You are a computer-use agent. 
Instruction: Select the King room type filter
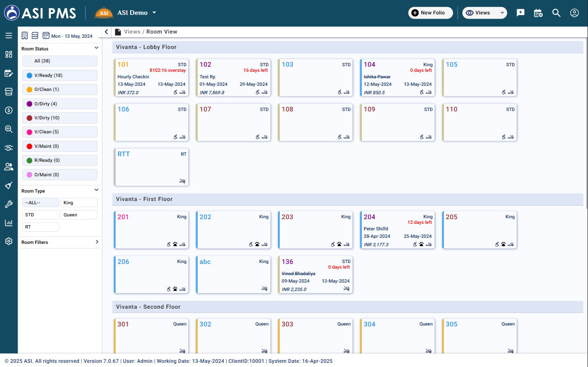[x=79, y=202]
